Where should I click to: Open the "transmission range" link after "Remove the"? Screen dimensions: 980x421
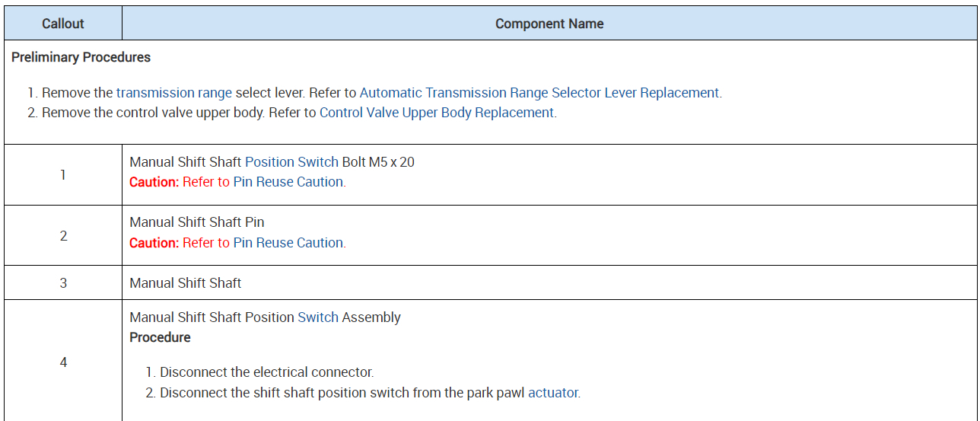[x=174, y=93]
